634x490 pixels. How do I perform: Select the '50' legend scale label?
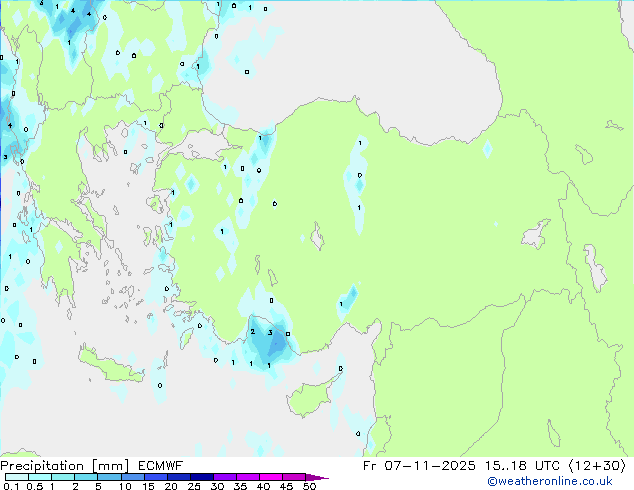pos(309,486)
